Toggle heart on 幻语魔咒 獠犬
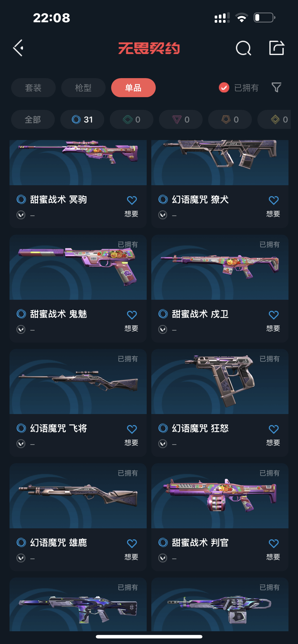The image size is (298, 644). (x=273, y=200)
